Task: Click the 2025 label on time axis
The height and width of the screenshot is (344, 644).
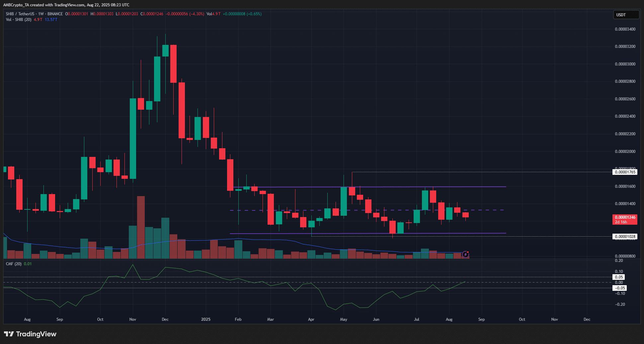Action: pos(206,319)
